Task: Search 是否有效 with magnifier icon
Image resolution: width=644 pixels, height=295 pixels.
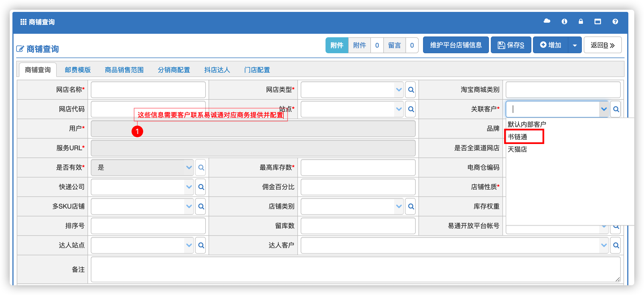Action: (201, 167)
